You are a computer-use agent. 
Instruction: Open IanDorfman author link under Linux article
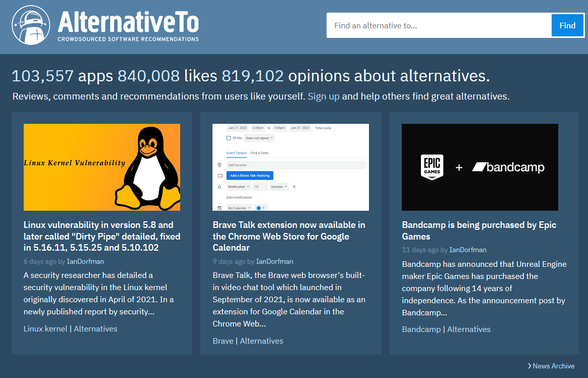click(x=85, y=261)
